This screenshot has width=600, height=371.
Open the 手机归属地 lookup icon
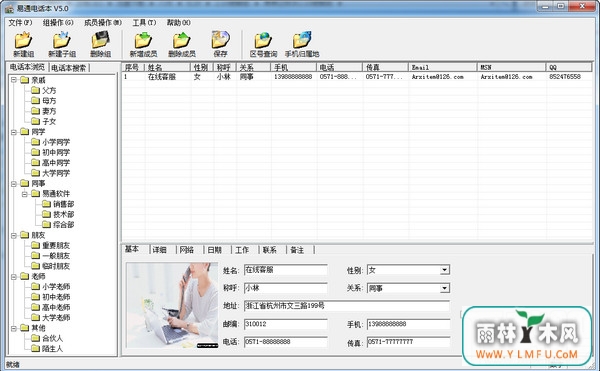[x=302, y=44]
